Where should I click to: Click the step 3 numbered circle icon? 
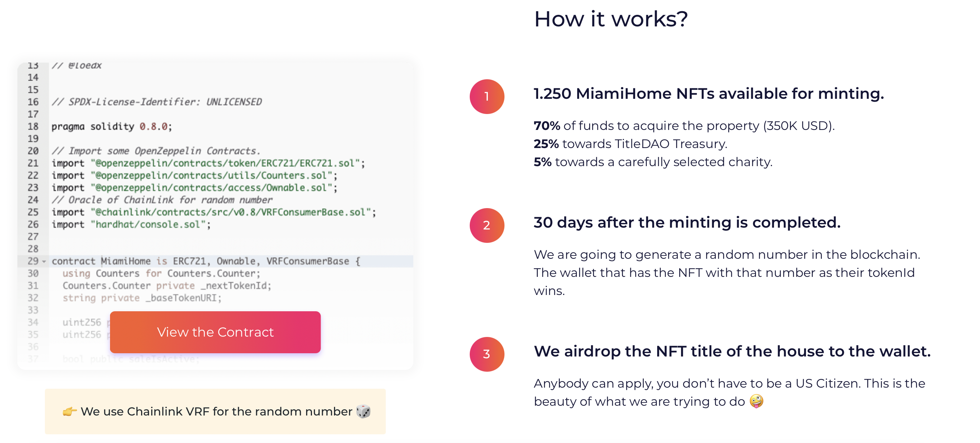click(487, 354)
